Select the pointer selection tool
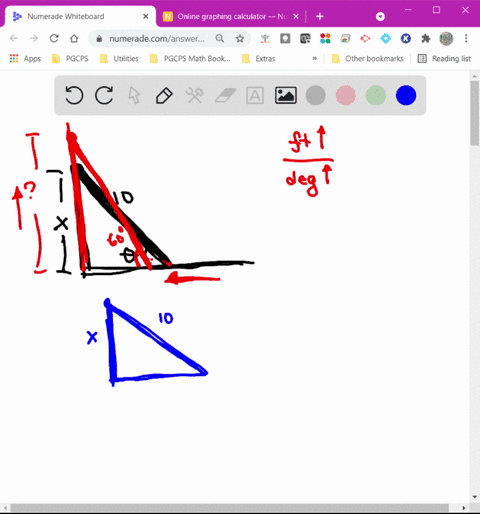 tap(134, 95)
